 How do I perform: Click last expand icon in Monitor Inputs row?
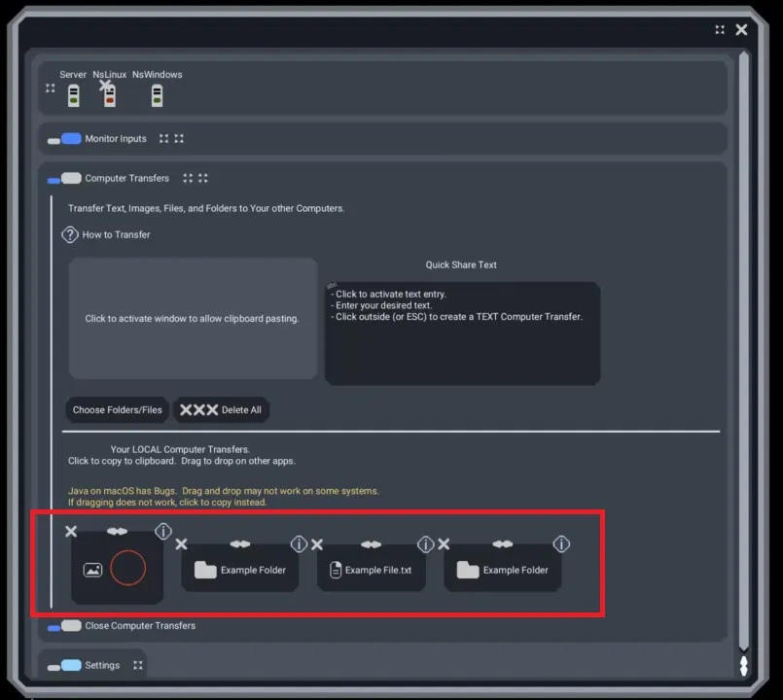179,139
